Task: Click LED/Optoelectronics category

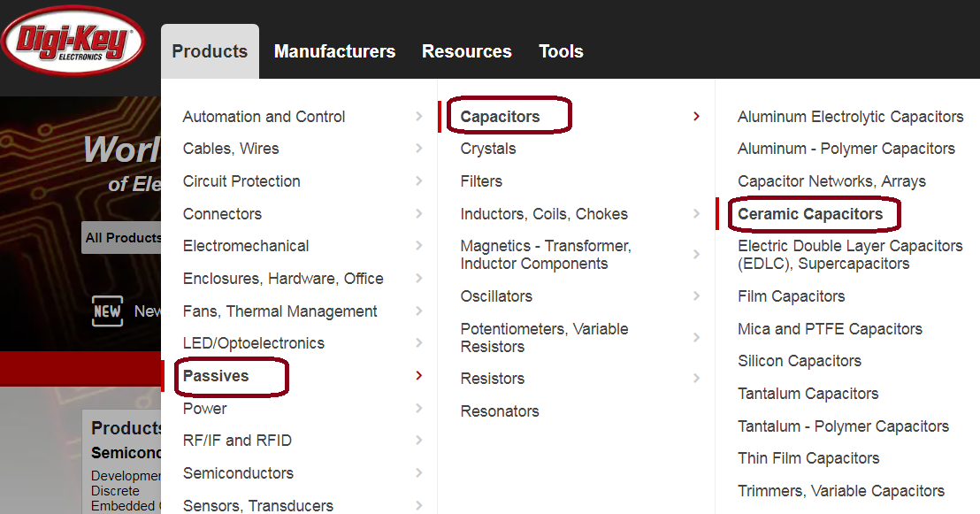Action: [x=253, y=342]
